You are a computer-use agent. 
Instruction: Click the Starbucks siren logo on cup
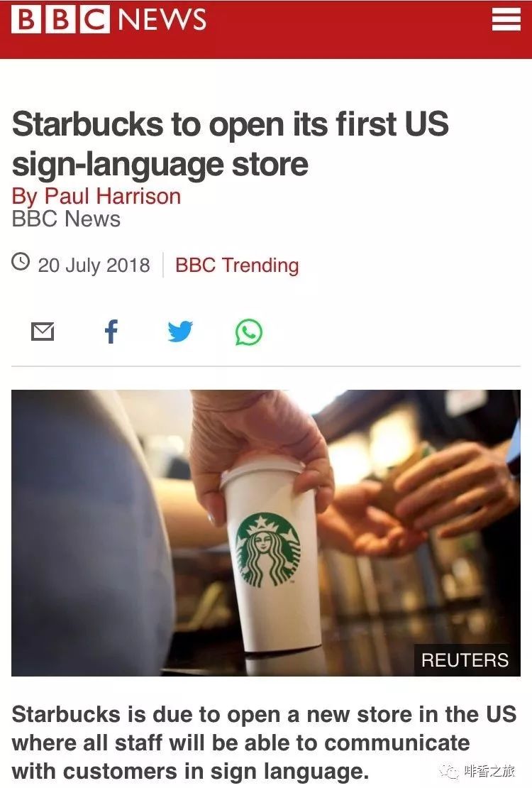point(267,549)
